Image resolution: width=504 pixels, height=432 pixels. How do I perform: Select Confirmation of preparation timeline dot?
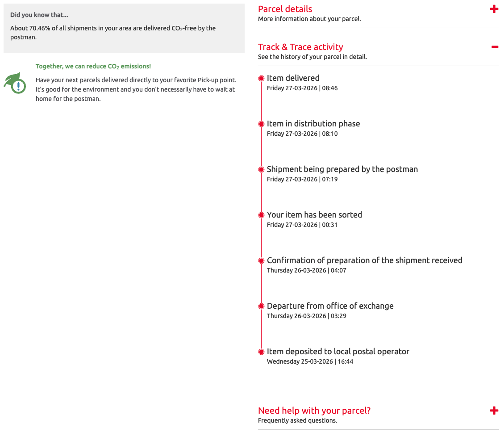coord(262,261)
